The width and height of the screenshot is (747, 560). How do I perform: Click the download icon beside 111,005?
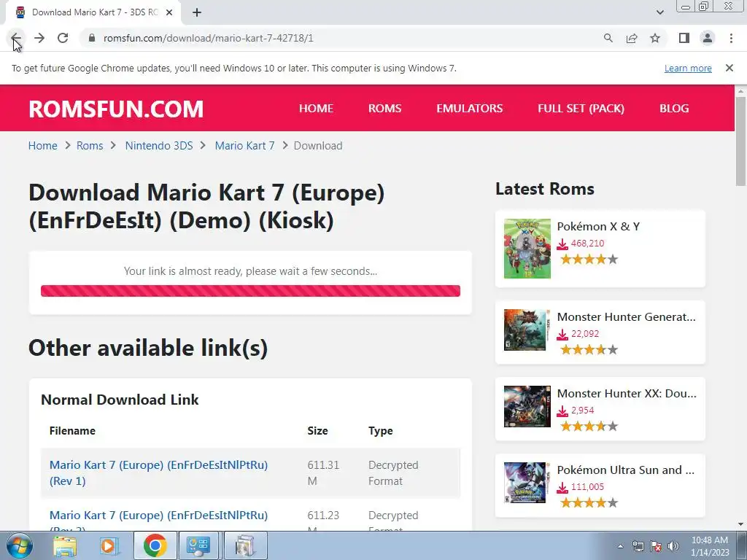point(562,488)
